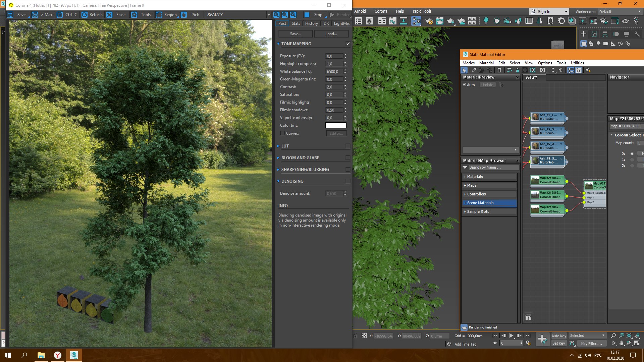
Task: Select Lights category bulb in Create panel
Action: 598,44
